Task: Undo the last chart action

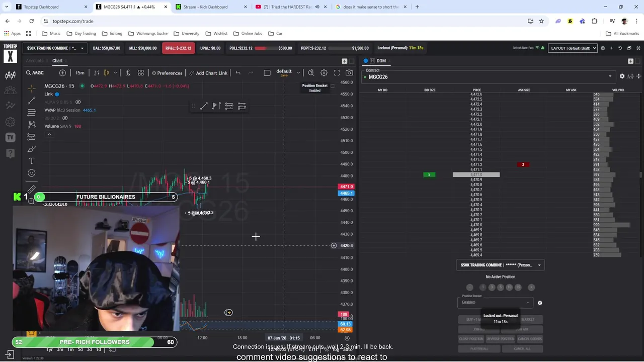Action: [x=238, y=73]
